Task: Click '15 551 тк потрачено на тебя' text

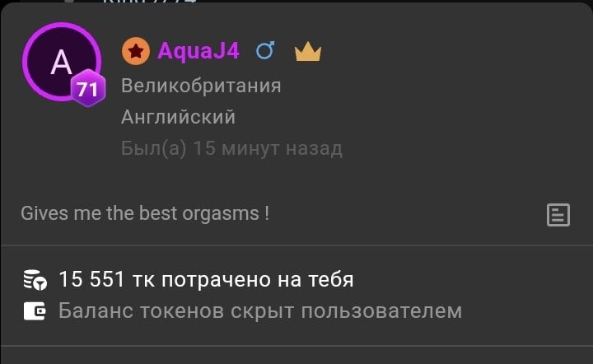Action: (x=206, y=280)
